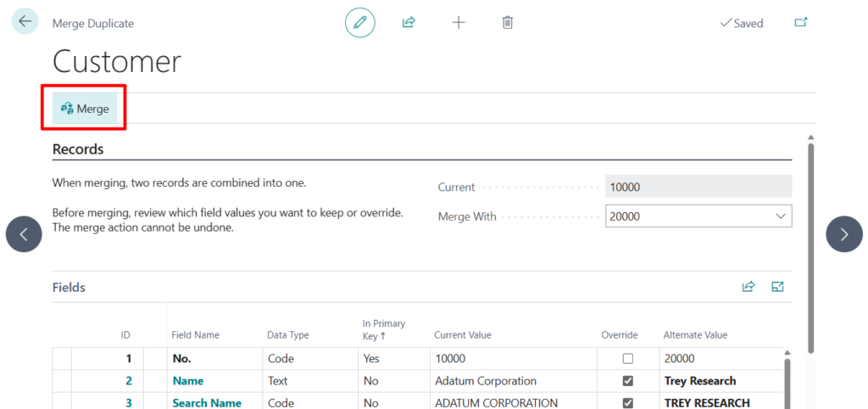Viewport: 868px width, 409px height.
Task: Go to next record arrow
Action: pos(843,234)
